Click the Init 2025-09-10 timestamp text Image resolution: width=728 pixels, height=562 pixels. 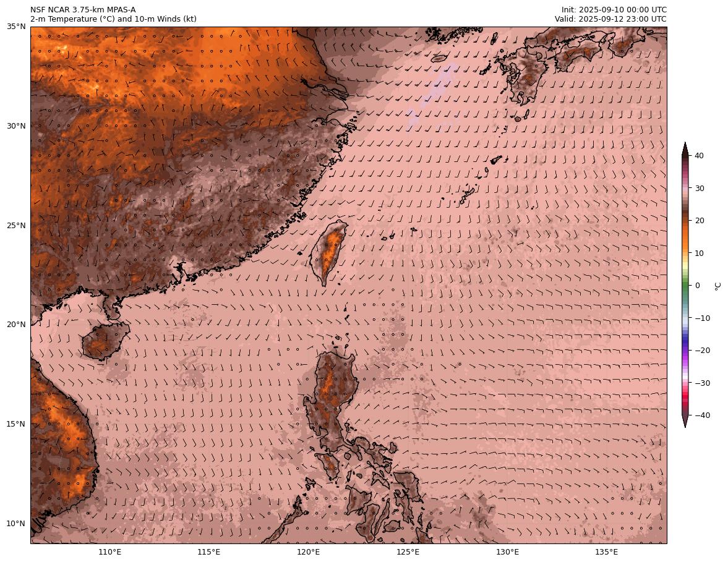pos(614,10)
